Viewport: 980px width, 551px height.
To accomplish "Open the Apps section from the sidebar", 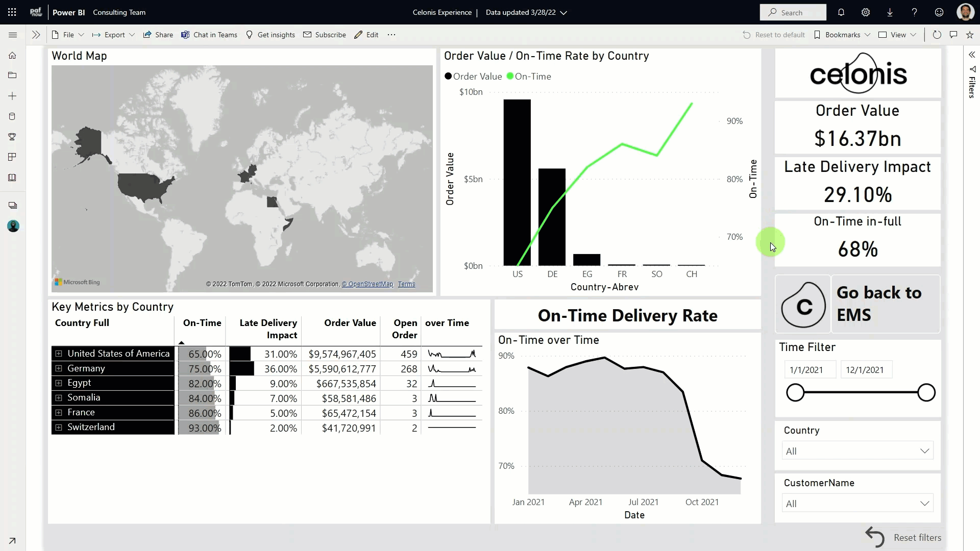I will click(x=12, y=157).
